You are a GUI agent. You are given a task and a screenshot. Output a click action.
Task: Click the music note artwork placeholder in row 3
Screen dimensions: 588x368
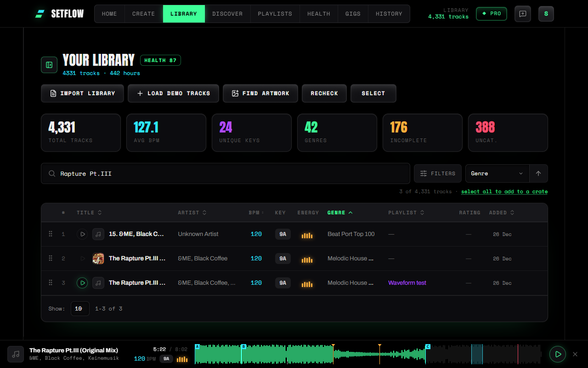point(98,283)
